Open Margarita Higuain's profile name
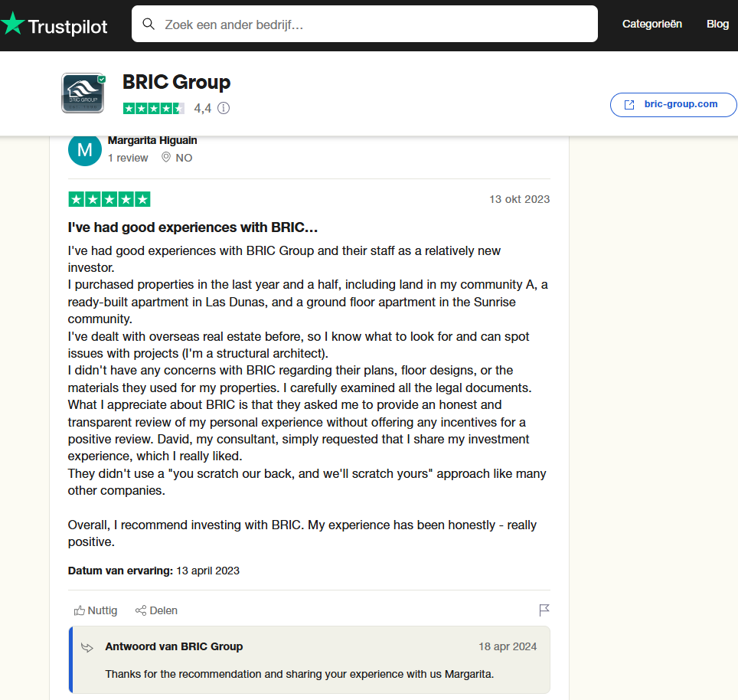The height and width of the screenshot is (700, 738). pyautogui.click(x=152, y=140)
